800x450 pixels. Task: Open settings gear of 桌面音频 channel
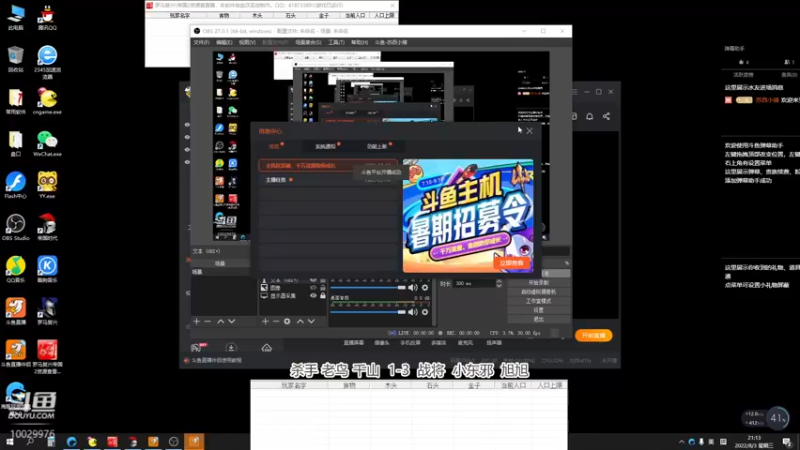point(424,312)
